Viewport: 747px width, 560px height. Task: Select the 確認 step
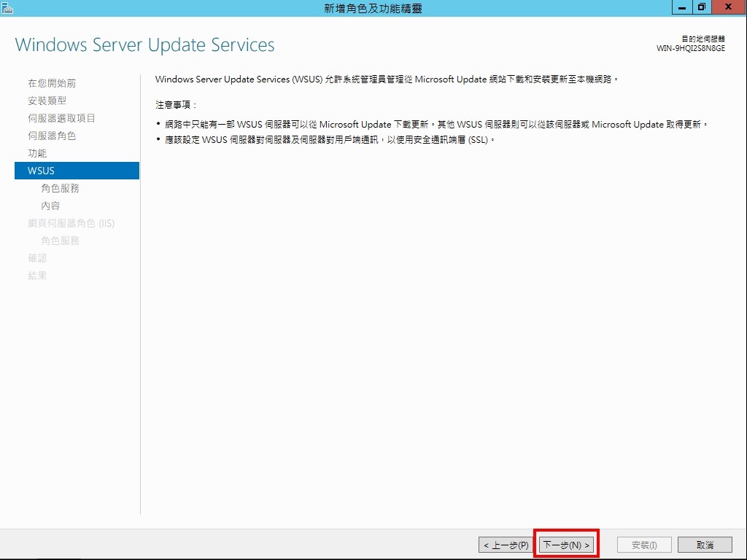coord(37,258)
